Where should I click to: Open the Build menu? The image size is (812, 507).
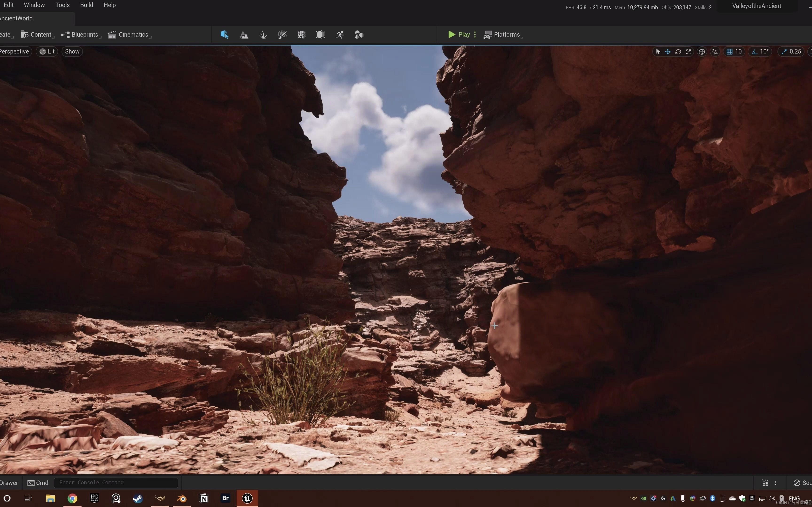[86, 5]
